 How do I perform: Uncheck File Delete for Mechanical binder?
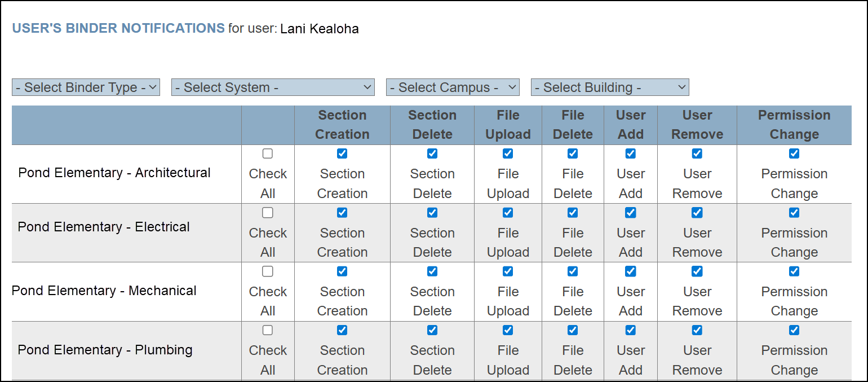pos(573,271)
